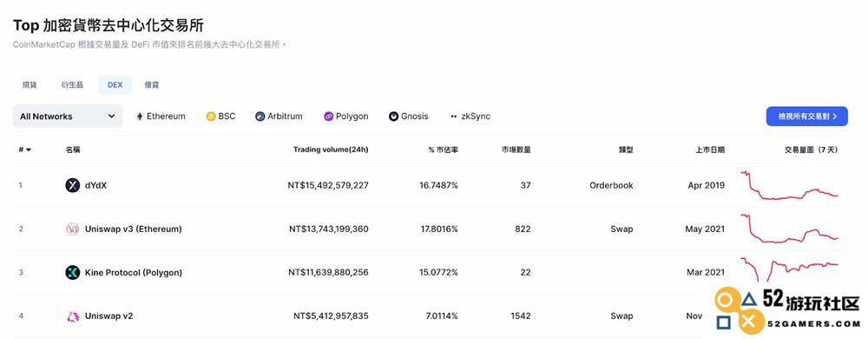
Task: Open the Uniswap v3 (Ethereum) link
Action: tap(134, 229)
